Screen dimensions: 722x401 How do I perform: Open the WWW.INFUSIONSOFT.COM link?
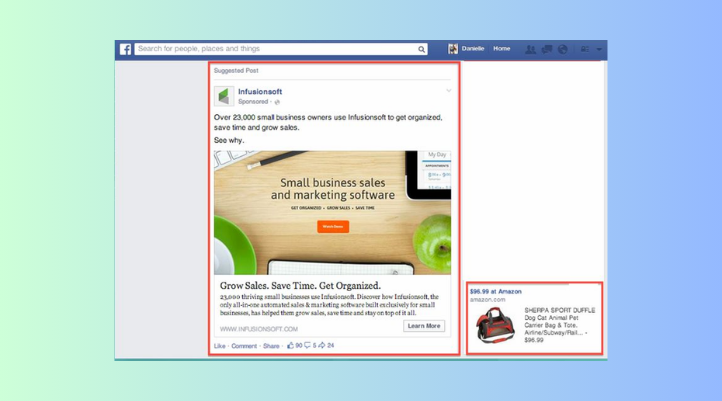(259, 329)
